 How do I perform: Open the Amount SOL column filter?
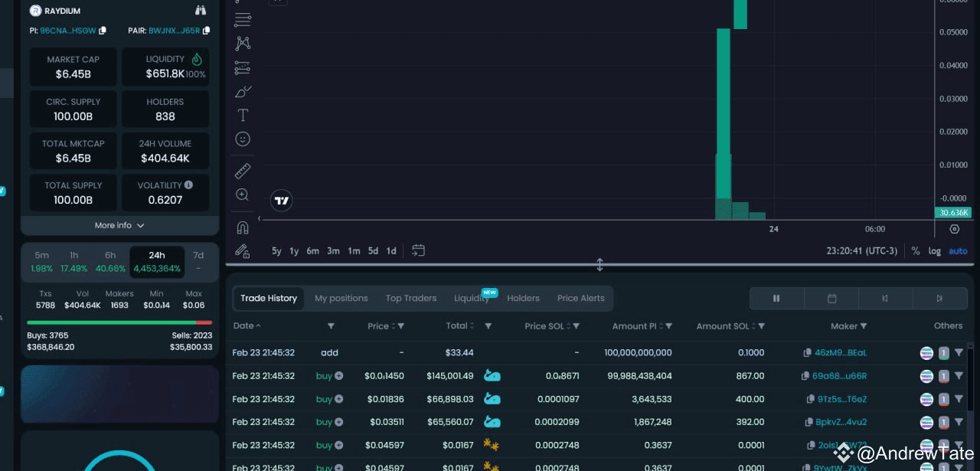click(x=761, y=326)
